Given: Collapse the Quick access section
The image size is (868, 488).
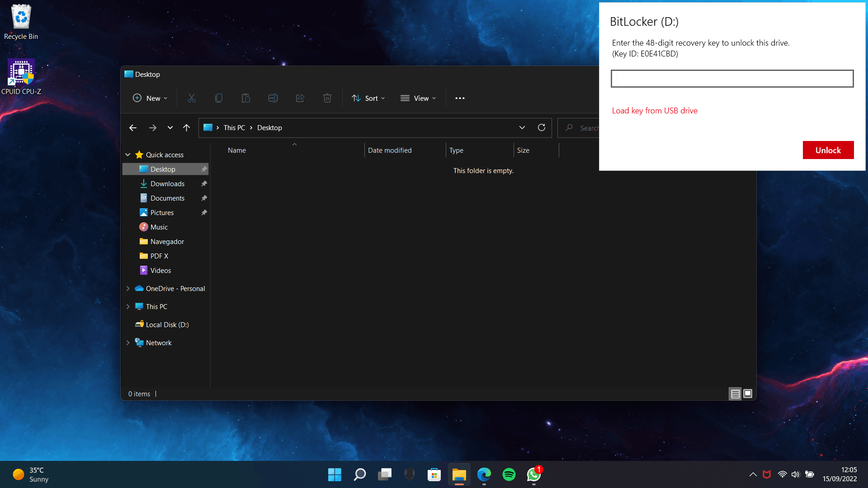Looking at the screenshot, I should point(128,155).
